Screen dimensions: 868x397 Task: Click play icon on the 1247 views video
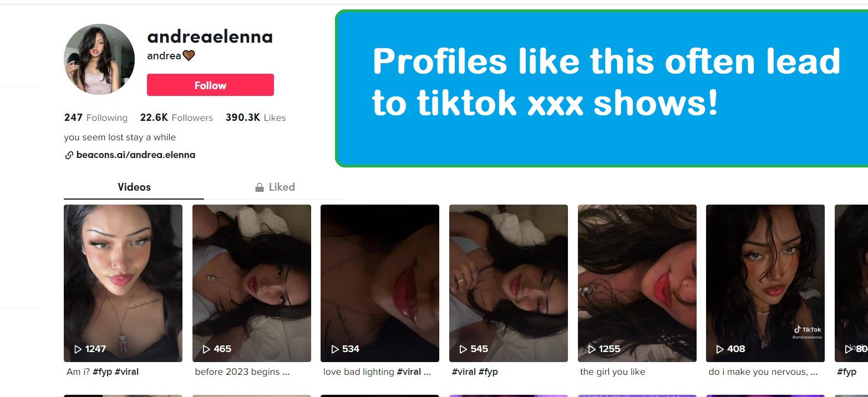78,349
